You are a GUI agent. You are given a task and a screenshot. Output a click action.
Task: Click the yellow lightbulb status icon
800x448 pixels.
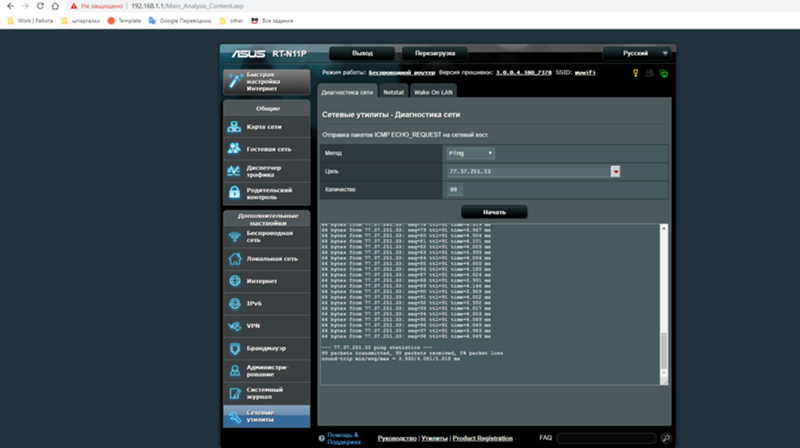[x=635, y=73]
